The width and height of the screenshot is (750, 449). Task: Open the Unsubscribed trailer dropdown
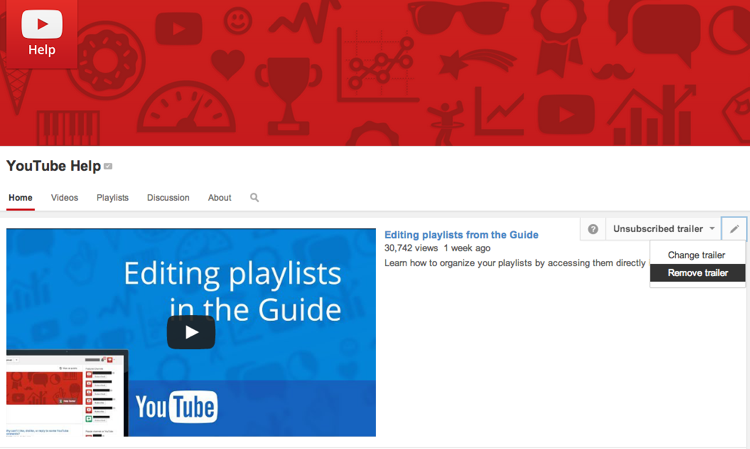(x=663, y=229)
